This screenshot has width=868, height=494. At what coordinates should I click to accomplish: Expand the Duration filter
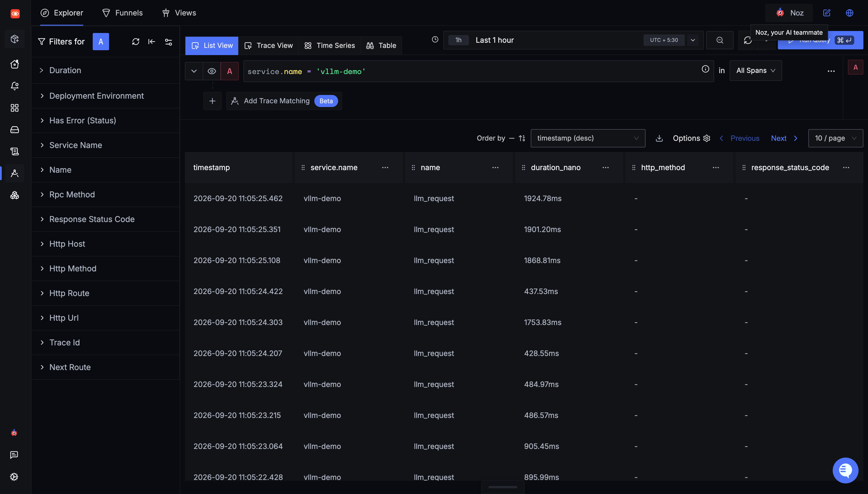(x=105, y=70)
